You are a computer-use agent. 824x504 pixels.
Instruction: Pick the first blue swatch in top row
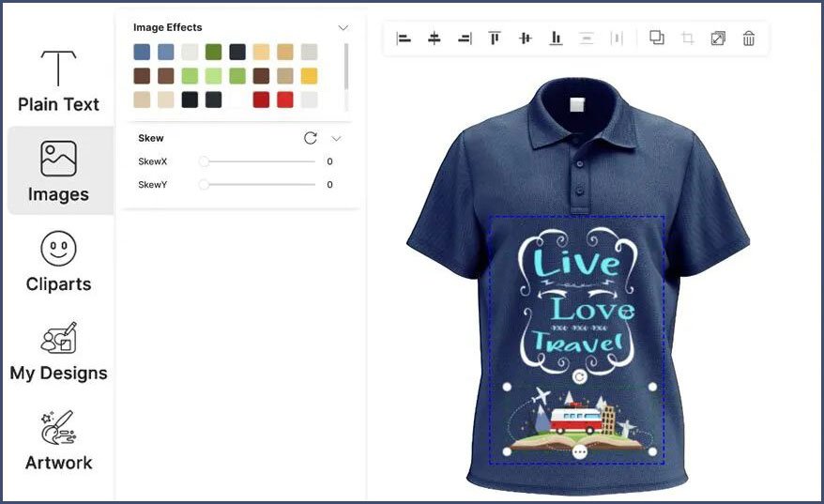pos(142,52)
